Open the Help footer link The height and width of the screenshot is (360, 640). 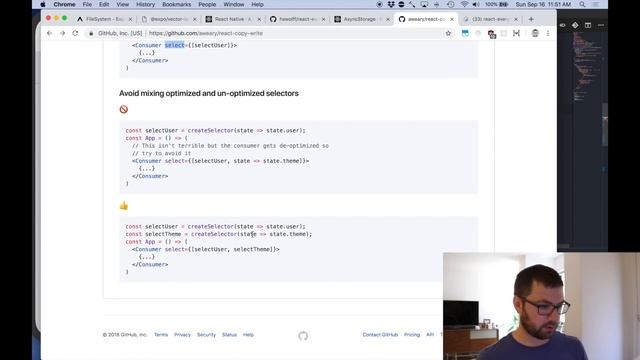point(248,335)
